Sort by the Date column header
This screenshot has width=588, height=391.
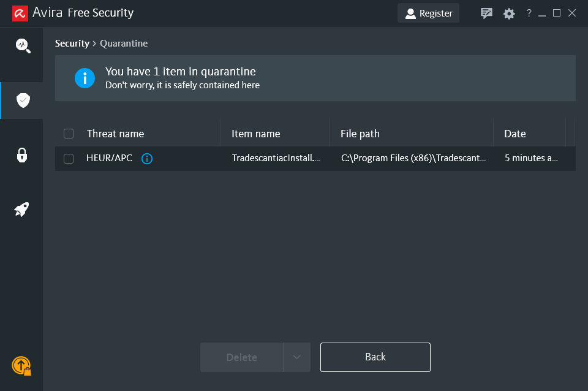[514, 134]
